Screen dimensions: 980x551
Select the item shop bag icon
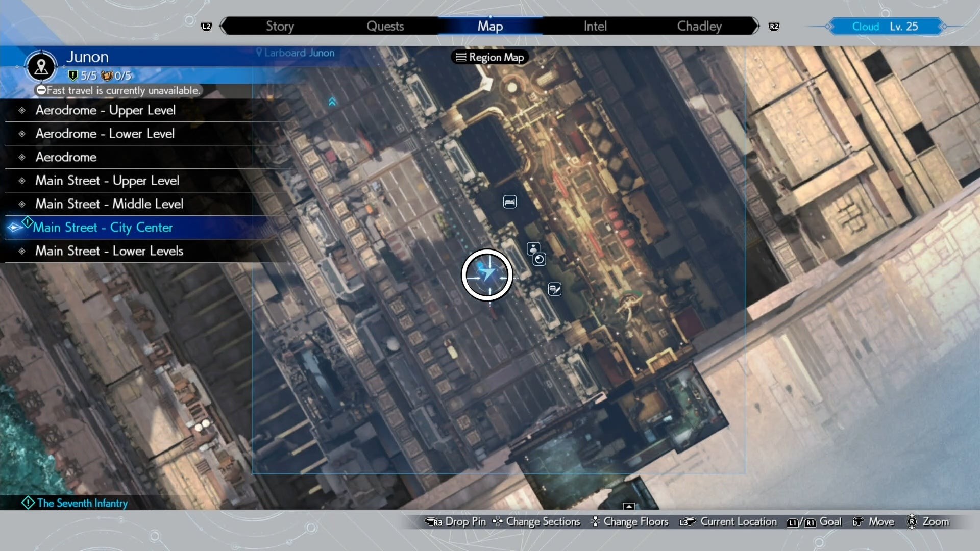pyautogui.click(x=533, y=248)
